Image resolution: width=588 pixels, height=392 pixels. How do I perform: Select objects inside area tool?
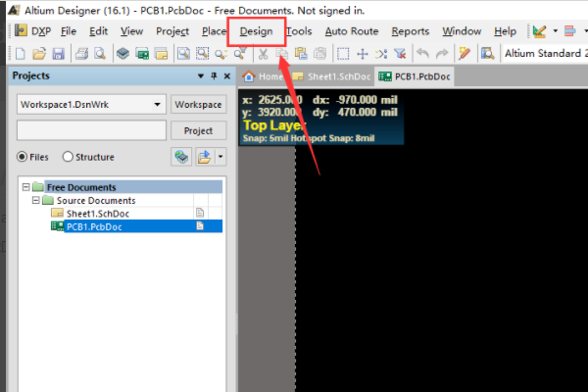pos(343,54)
